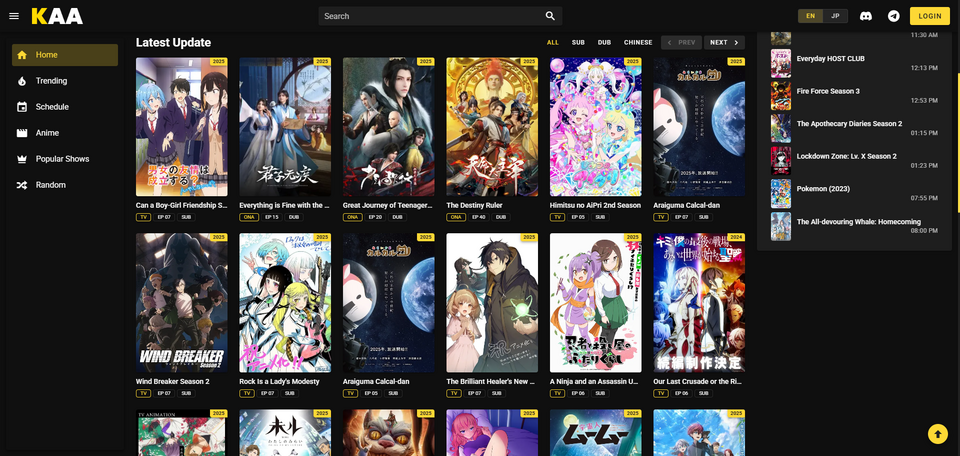This screenshot has height=456, width=960.
Task: Click 2024 year tag on Our Last Crusade
Action: (x=736, y=237)
